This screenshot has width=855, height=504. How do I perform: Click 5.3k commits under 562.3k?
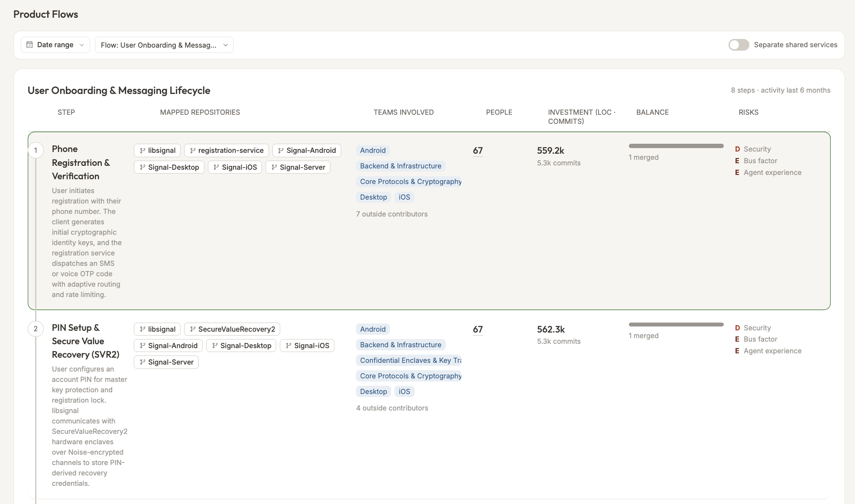coord(559,341)
